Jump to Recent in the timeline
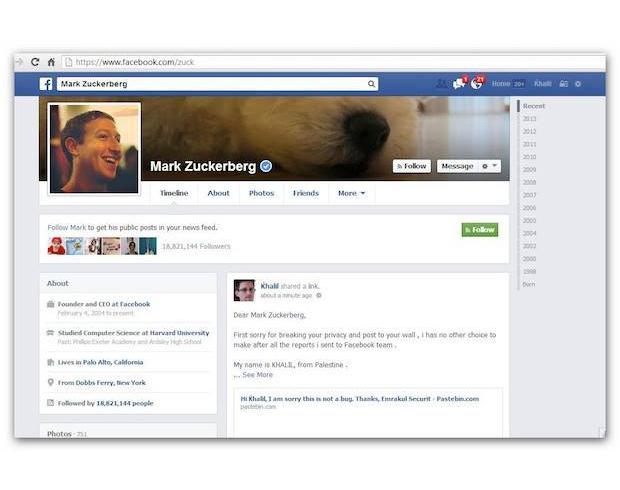This screenshot has width=620, height=490. point(534,106)
